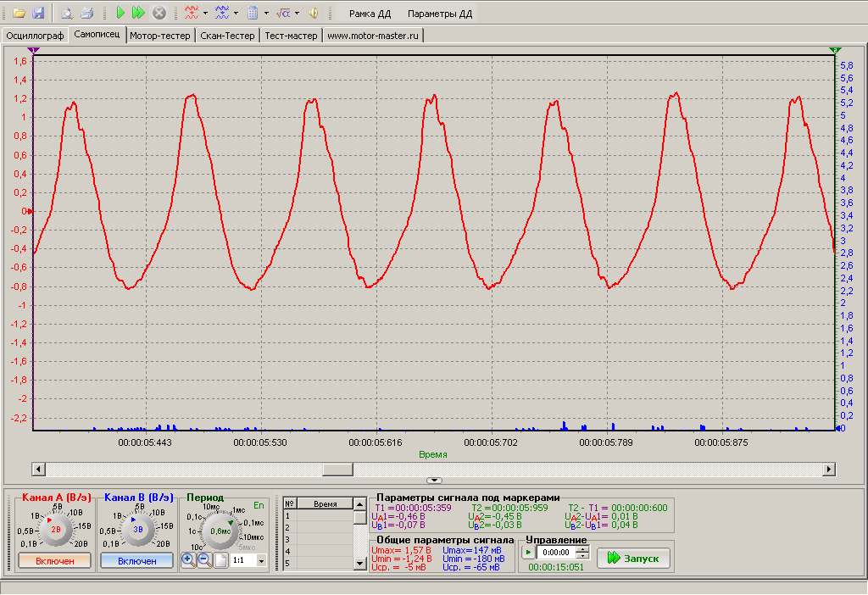Select the Самописец tab
The height and width of the screenshot is (595, 868).
coord(97,34)
